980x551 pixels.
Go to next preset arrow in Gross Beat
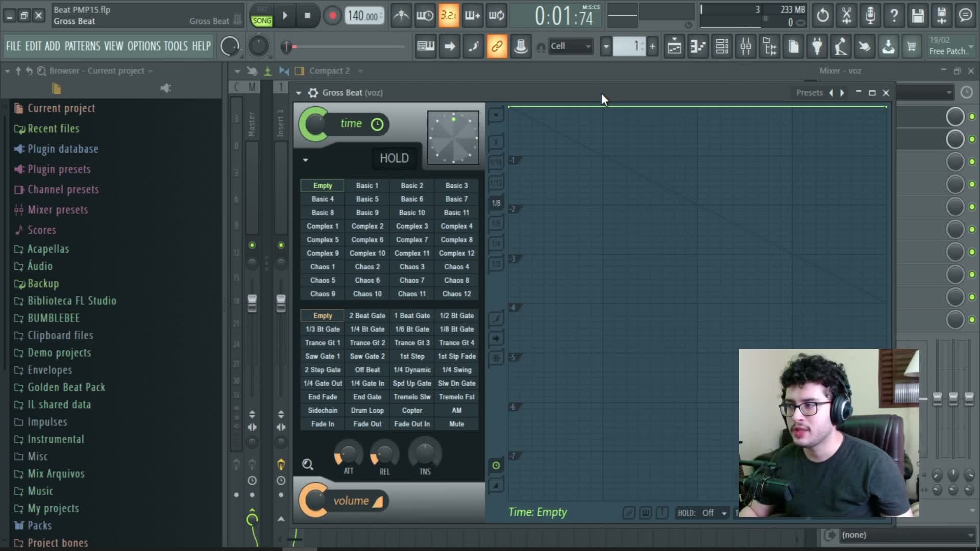tap(842, 93)
